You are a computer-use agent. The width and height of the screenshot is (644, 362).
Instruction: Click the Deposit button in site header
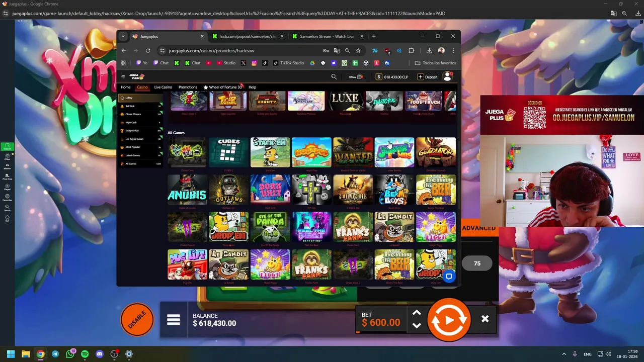click(428, 77)
